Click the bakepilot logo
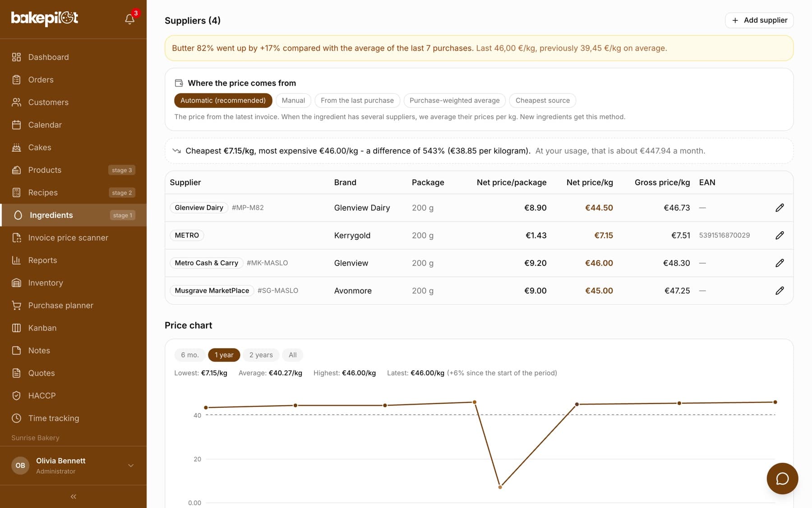This screenshot has height=508, width=812. tap(45, 19)
